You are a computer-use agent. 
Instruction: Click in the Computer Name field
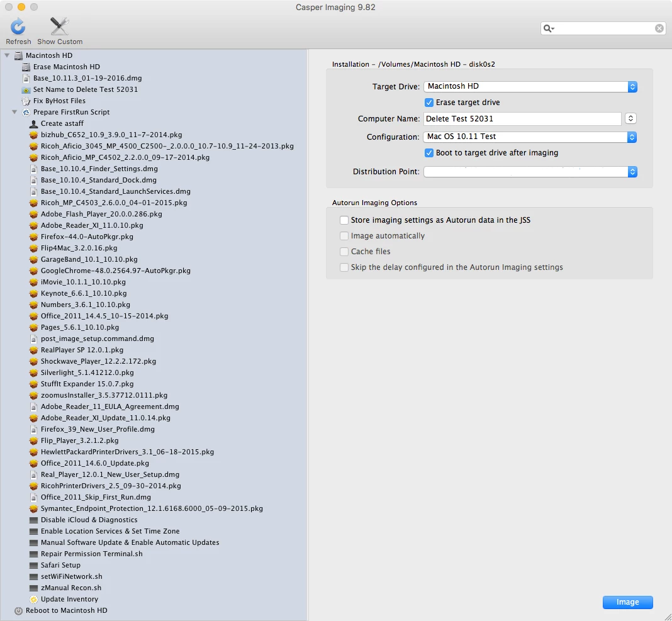pyautogui.click(x=522, y=119)
